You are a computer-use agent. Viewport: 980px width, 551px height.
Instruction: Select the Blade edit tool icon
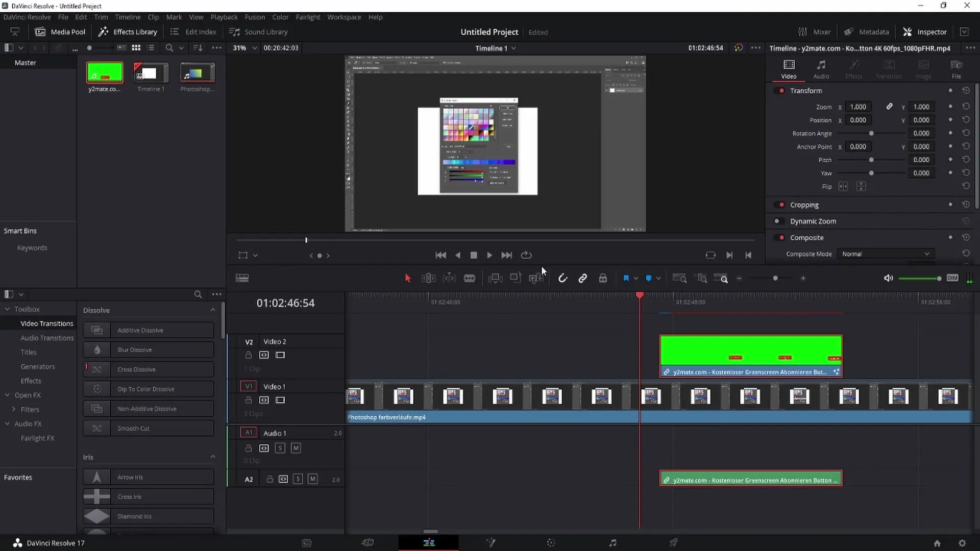tap(469, 279)
